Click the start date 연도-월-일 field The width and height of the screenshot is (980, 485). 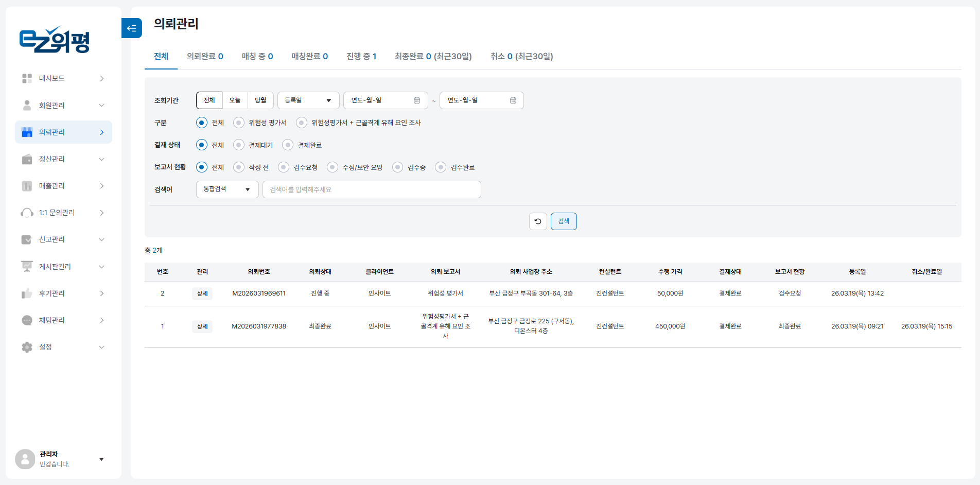click(x=386, y=100)
